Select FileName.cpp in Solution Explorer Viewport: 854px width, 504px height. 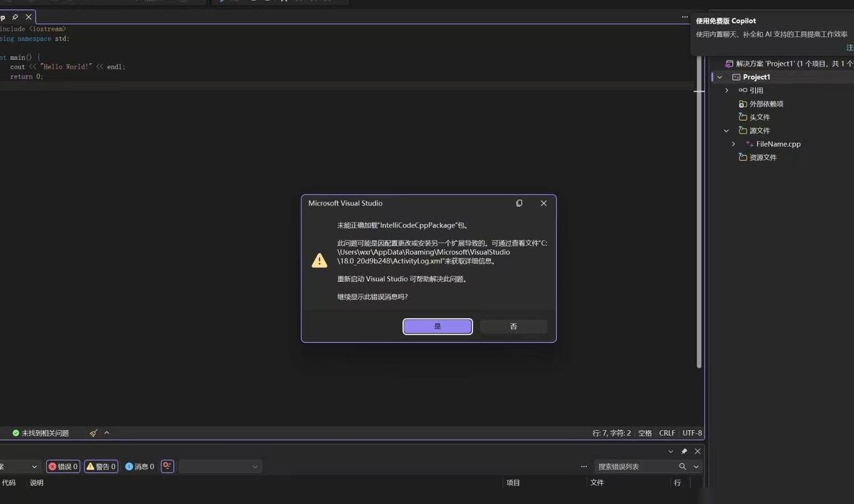pos(778,144)
